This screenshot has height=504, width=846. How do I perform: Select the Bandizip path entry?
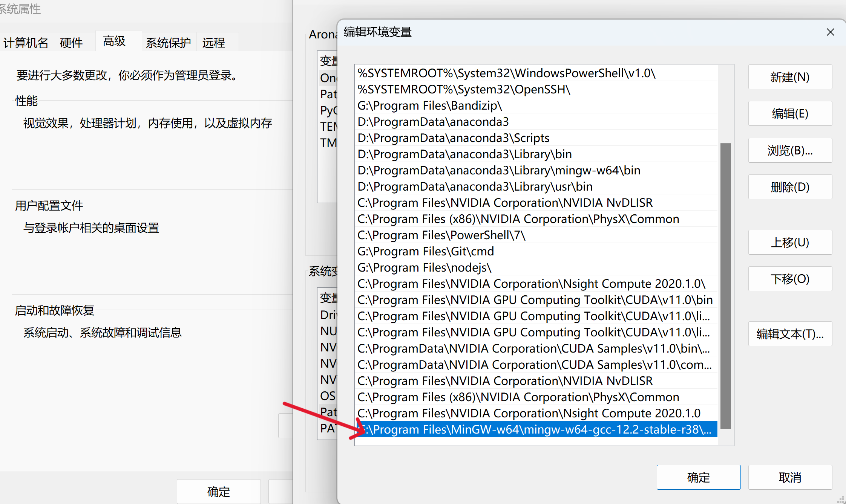pyautogui.click(x=430, y=105)
